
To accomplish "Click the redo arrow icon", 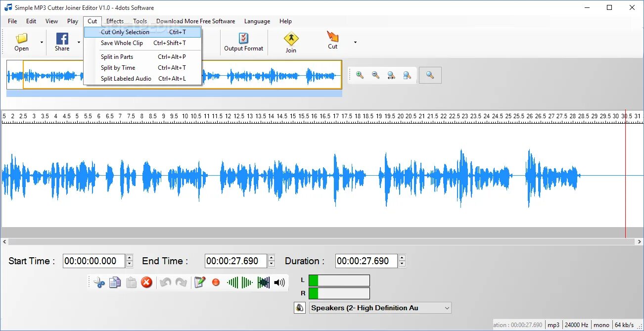I will pos(181,283).
